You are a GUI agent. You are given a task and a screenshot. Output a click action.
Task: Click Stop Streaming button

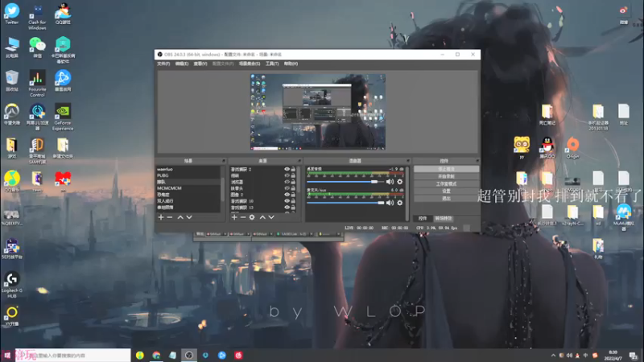click(x=446, y=169)
